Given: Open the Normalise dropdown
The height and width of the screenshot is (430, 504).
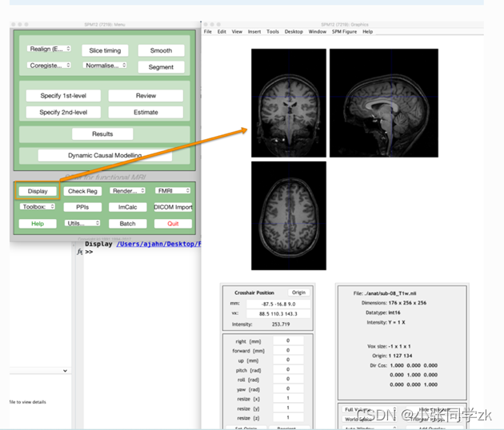Looking at the screenshot, I should [x=105, y=66].
